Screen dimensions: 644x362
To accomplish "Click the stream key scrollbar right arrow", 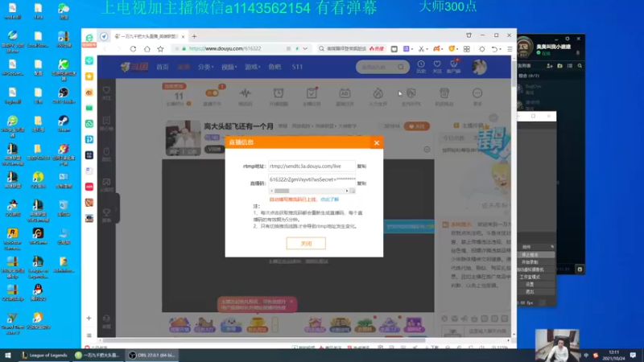I will point(347,191).
